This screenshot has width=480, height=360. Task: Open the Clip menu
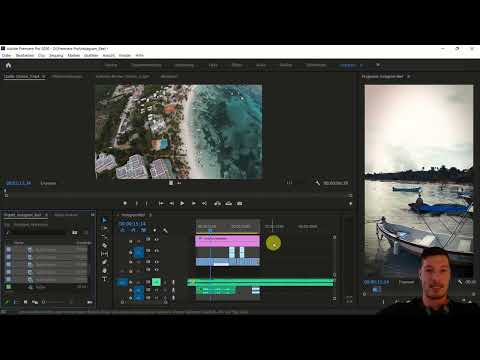tap(41, 55)
